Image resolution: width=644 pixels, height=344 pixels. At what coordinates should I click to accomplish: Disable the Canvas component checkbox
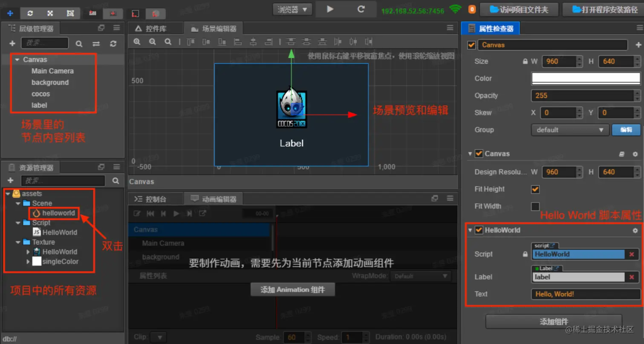tap(479, 153)
